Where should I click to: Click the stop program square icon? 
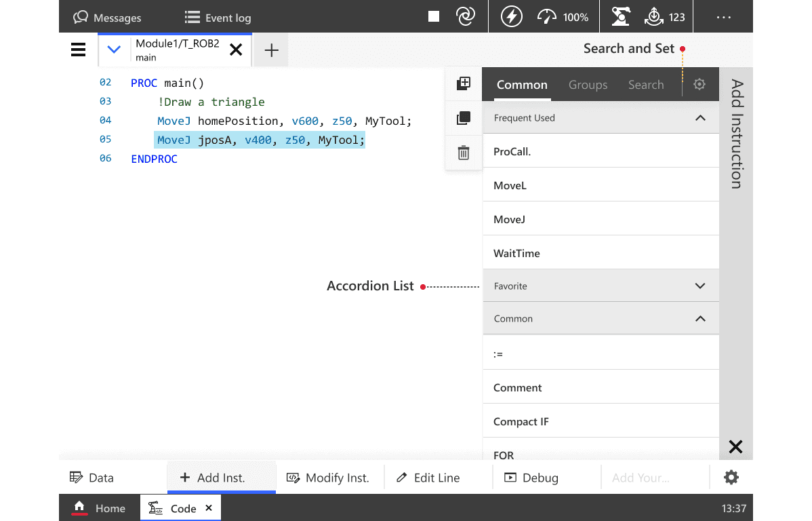click(434, 16)
